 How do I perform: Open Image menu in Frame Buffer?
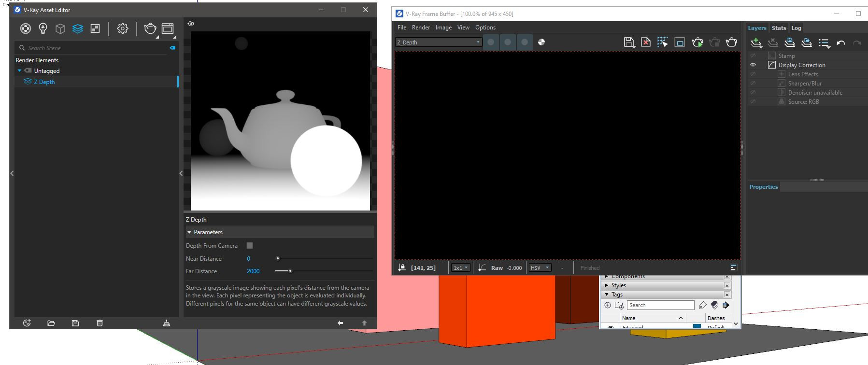[443, 28]
